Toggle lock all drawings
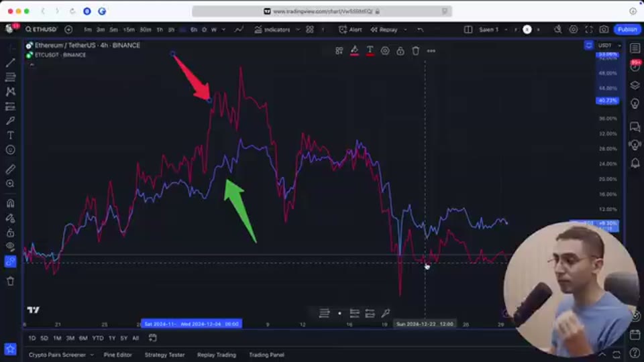 10,233
